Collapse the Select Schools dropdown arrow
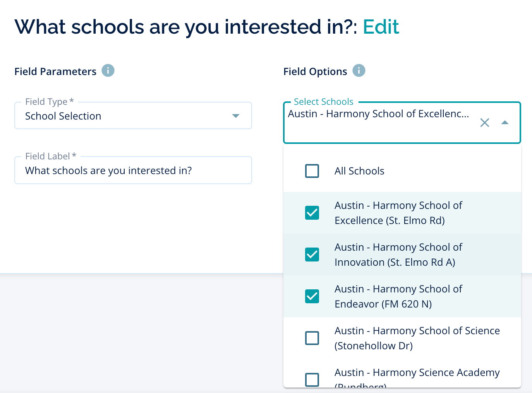Viewport: 532px width, 393px height. pos(505,123)
